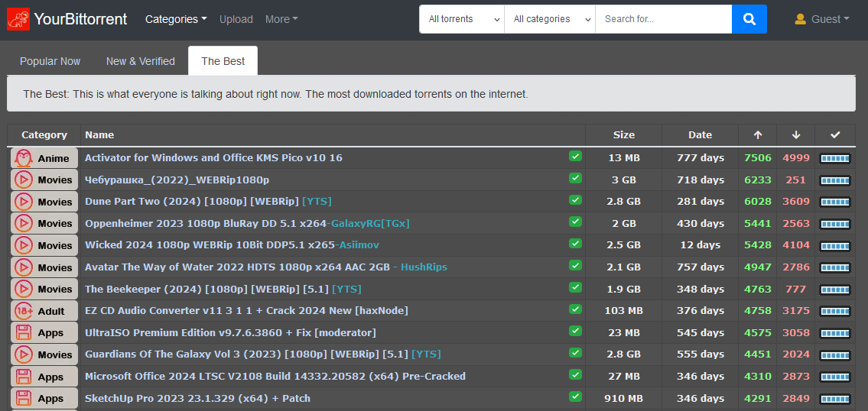Image resolution: width=868 pixels, height=411 pixels.
Task: Switch to the Popular Now tab
Action: [x=50, y=61]
